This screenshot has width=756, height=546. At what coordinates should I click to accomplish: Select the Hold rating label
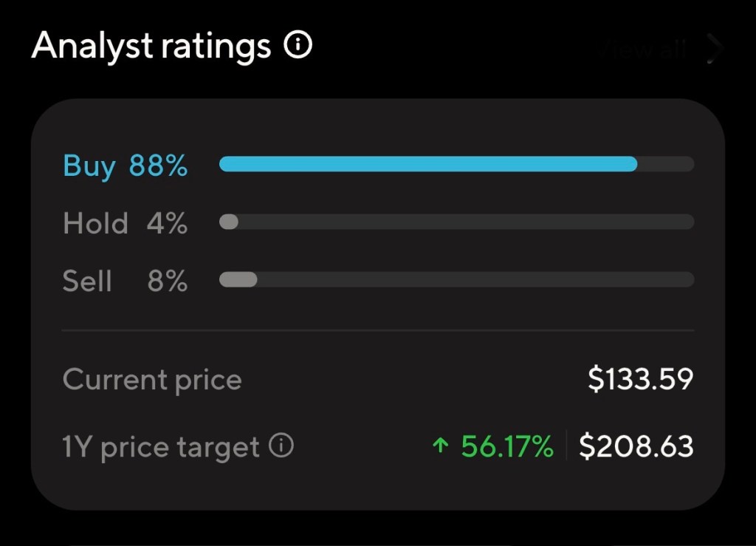(x=95, y=223)
